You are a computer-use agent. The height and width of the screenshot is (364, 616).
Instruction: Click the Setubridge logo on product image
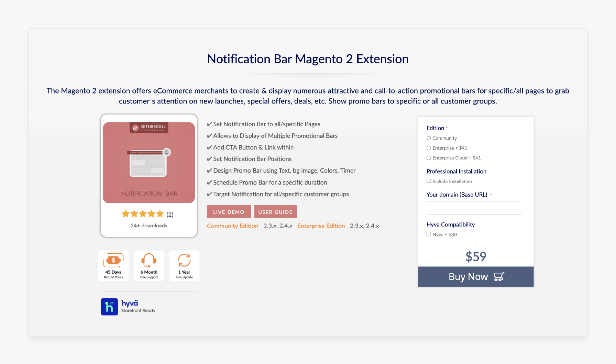pos(149,128)
